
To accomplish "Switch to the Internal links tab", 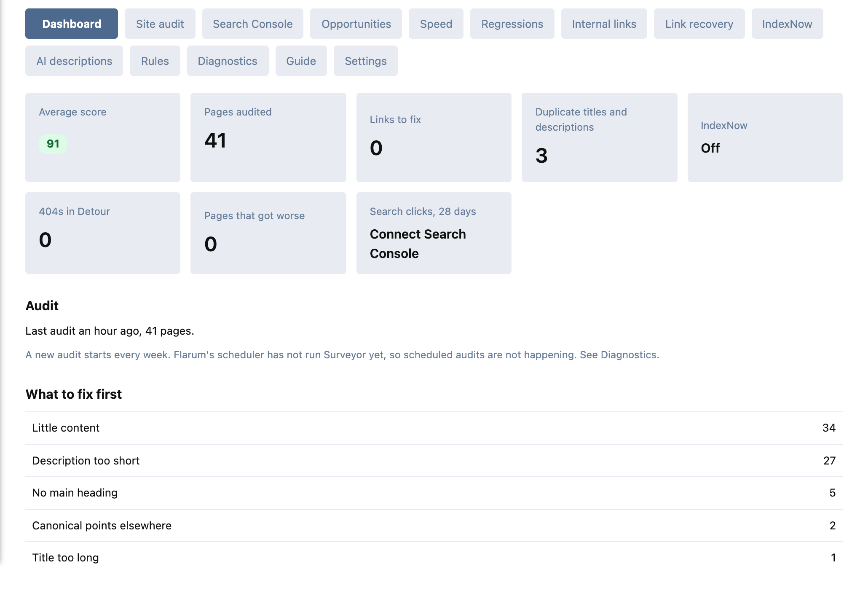I will [604, 24].
